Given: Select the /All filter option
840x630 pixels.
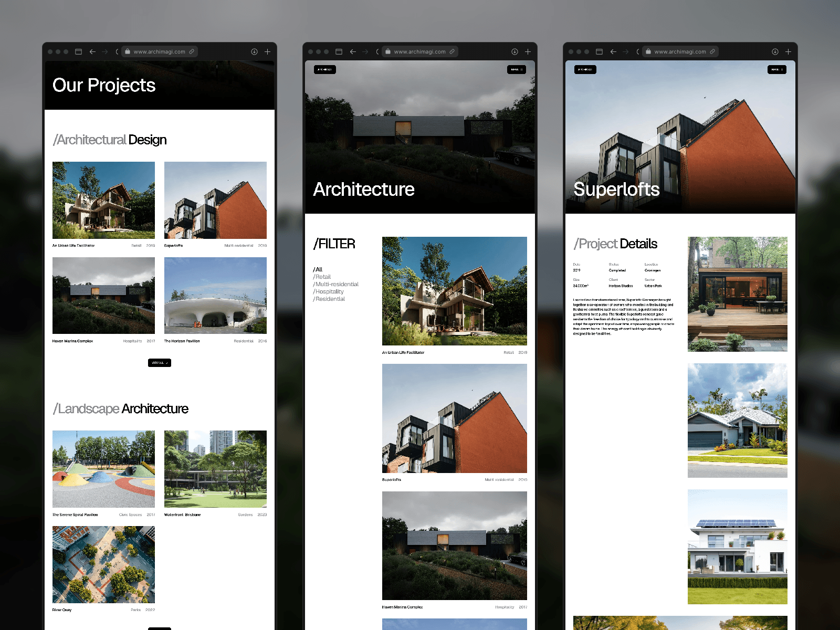Looking at the screenshot, I should point(318,269).
